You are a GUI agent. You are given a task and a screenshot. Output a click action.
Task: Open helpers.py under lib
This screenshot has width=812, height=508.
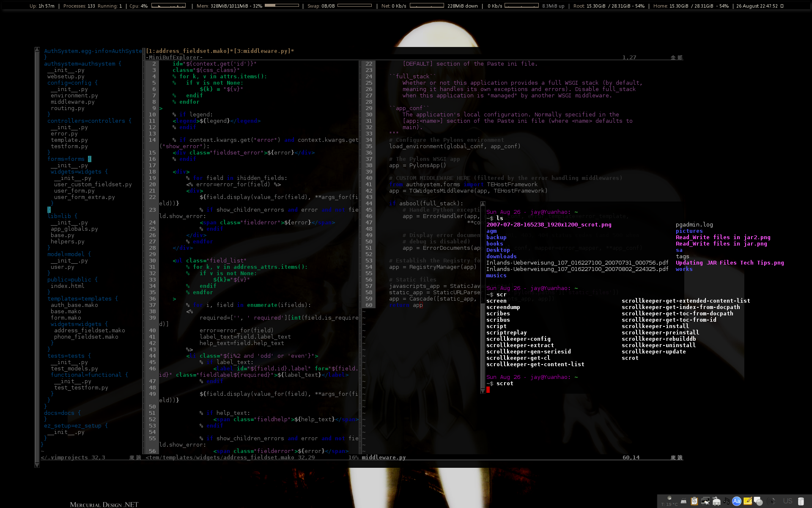pos(68,242)
